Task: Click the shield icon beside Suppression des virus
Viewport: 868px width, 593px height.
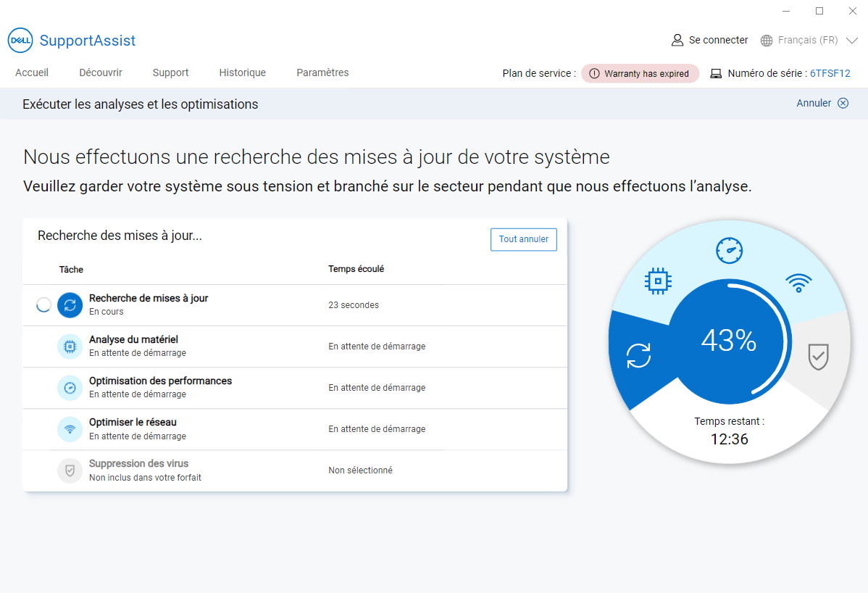Action: pos(70,470)
